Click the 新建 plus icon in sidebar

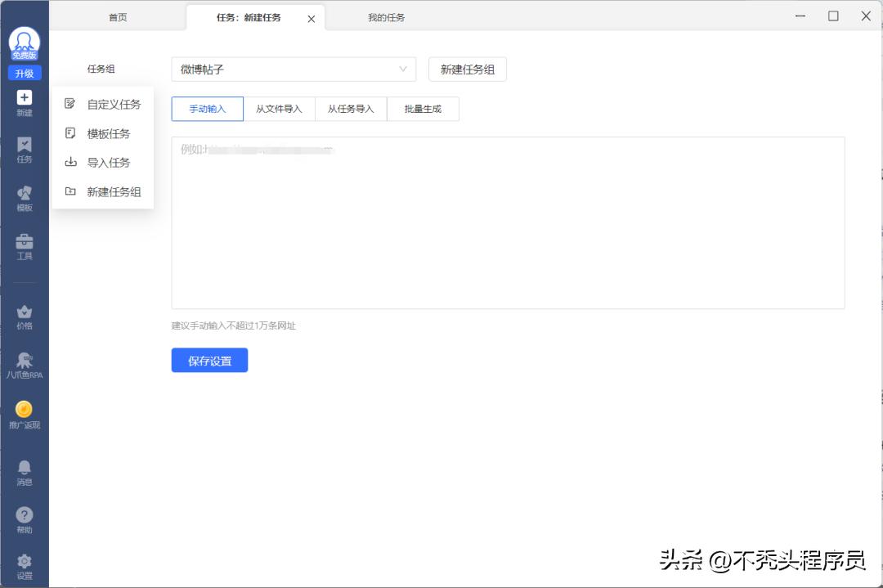click(25, 99)
